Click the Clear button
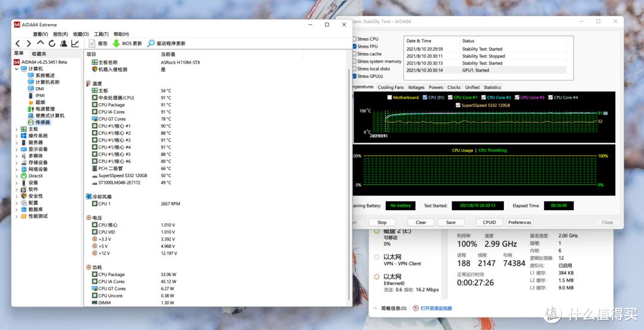The width and height of the screenshot is (644, 330). click(x=421, y=223)
